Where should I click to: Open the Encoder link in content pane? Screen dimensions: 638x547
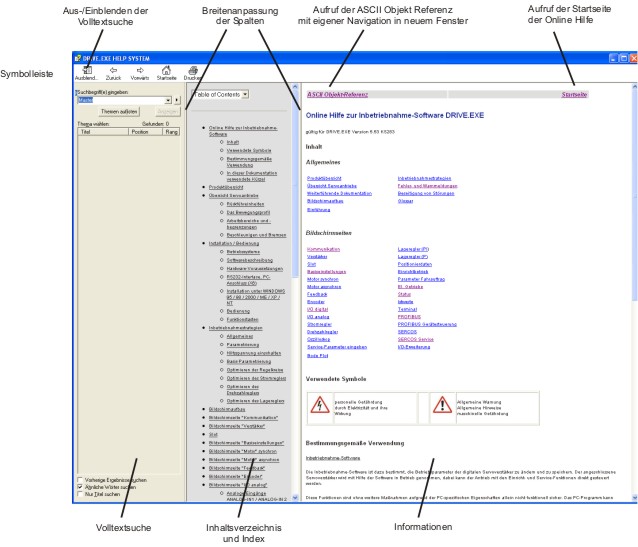coord(315,302)
